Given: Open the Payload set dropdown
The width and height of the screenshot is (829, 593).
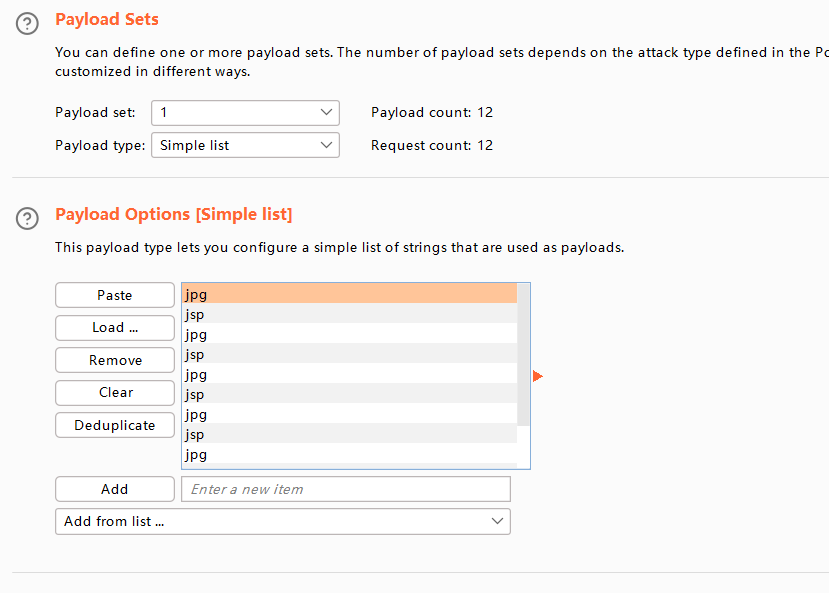Looking at the screenshot, I should (245, 113).
